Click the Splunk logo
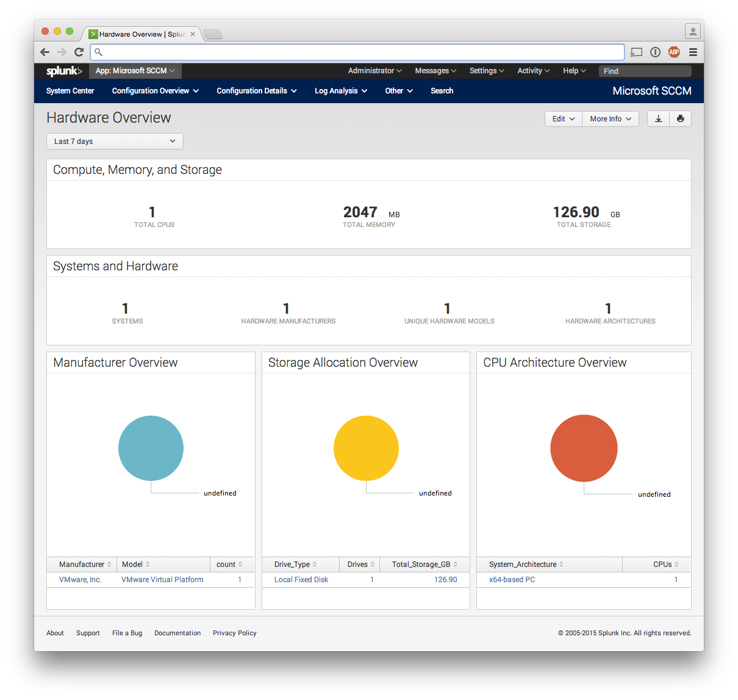 pyautogui.click(x=63, y=71)
